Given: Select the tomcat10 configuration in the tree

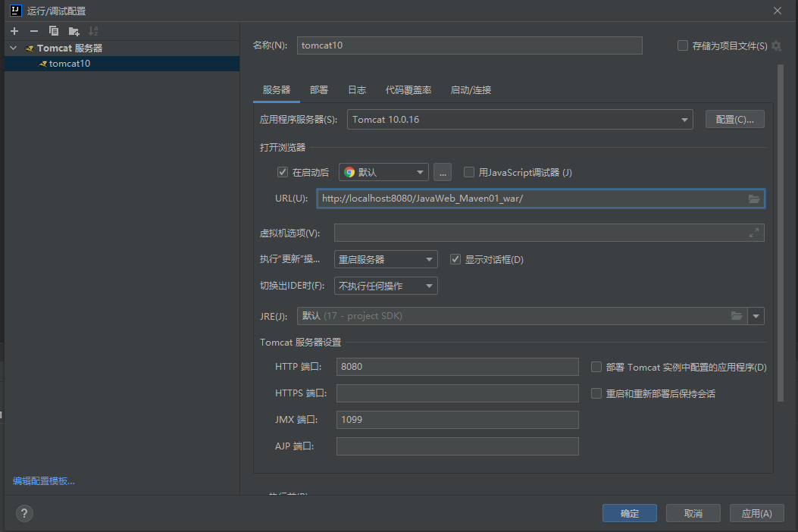Looking at the screenshot, I should pyautogui.click(x=122, y=64).
